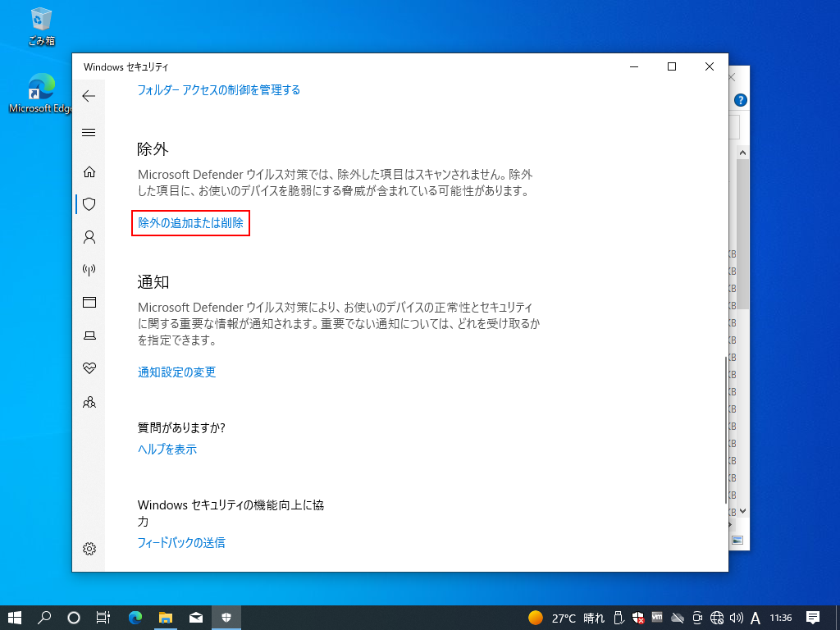Click thumbnail view icon in background window
The height and width of the screenshot is (630, 840).
coord(737,540)
